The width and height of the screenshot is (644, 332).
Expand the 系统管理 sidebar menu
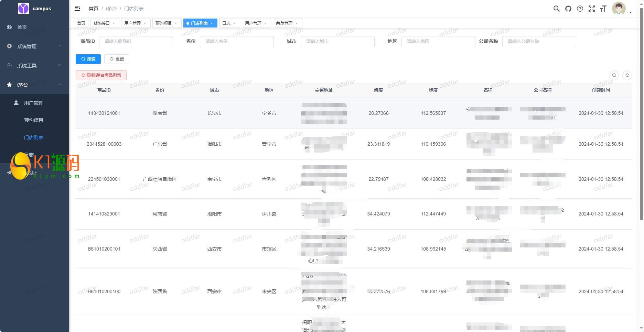(x=34, y=46)
